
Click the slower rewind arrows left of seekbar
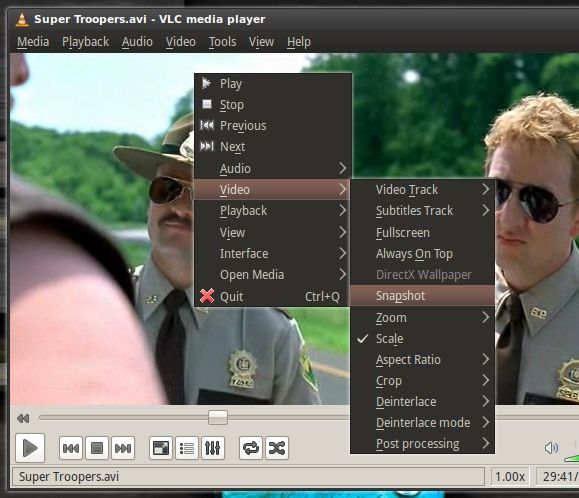click(23, 418)
